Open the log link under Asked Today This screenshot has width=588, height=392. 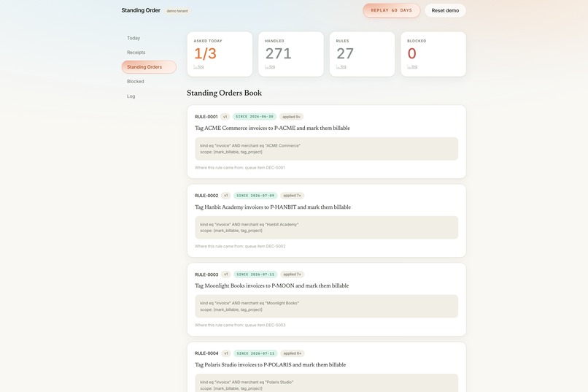(x=198, y=66)
